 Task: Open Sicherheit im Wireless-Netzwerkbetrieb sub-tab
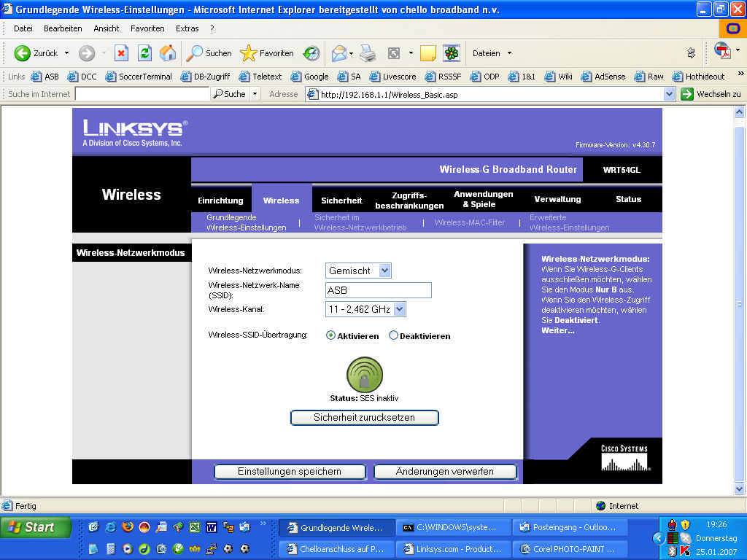tap(360, 222)
